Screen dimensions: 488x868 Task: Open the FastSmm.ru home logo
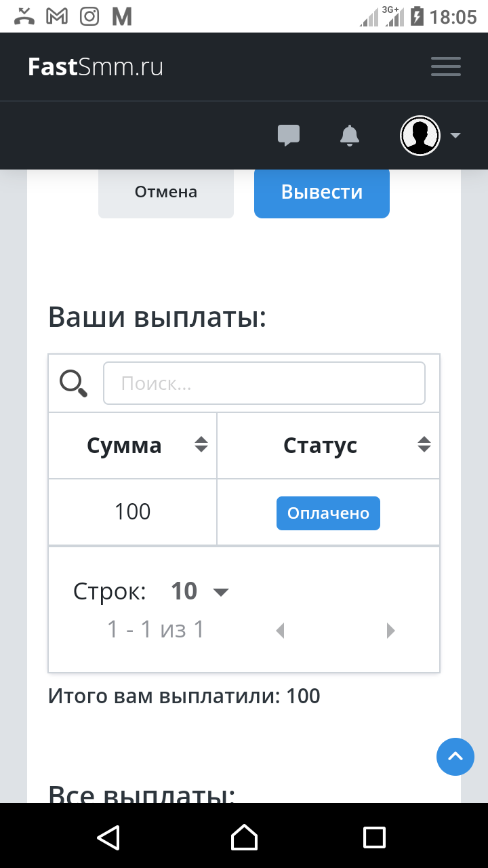point(96,67)
